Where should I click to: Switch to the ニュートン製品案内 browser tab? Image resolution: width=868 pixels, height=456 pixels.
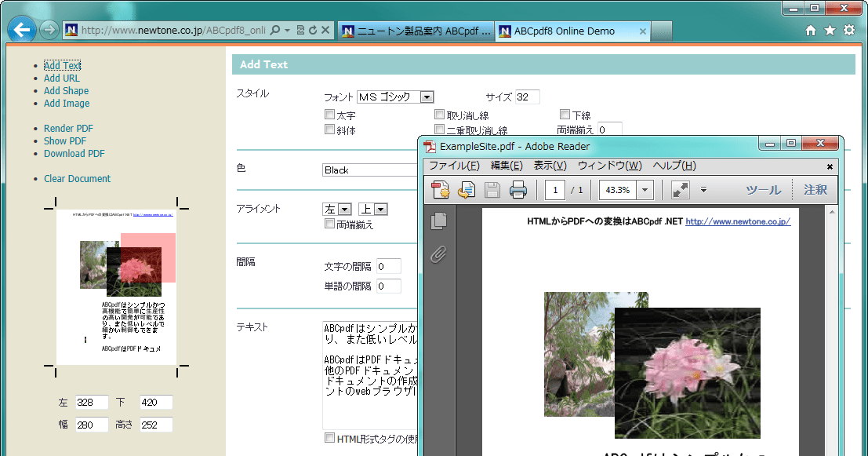[x=416, y=31]
